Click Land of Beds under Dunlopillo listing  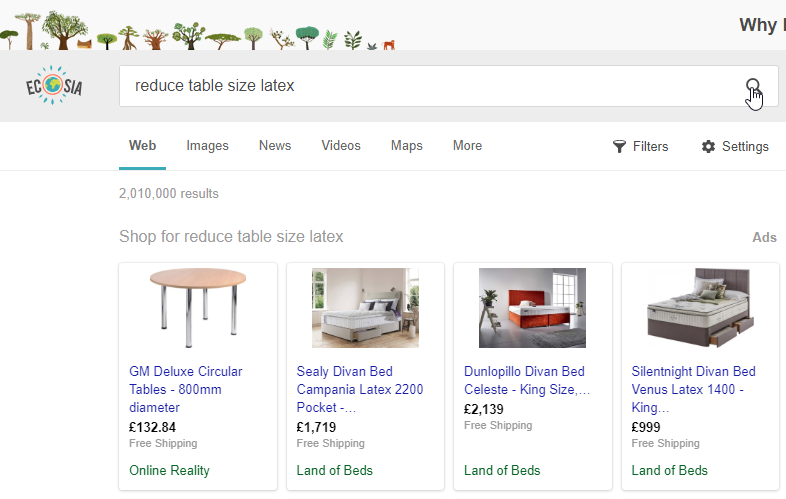tap(502, 470)
